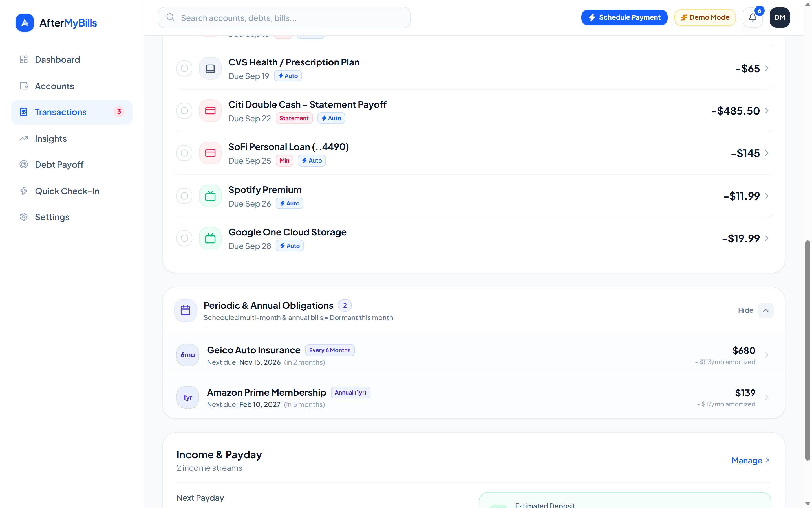Mark Google One Cloud Storage as paid
The height and width of the screenshot is (508, 812).
[x=185, y=238]
